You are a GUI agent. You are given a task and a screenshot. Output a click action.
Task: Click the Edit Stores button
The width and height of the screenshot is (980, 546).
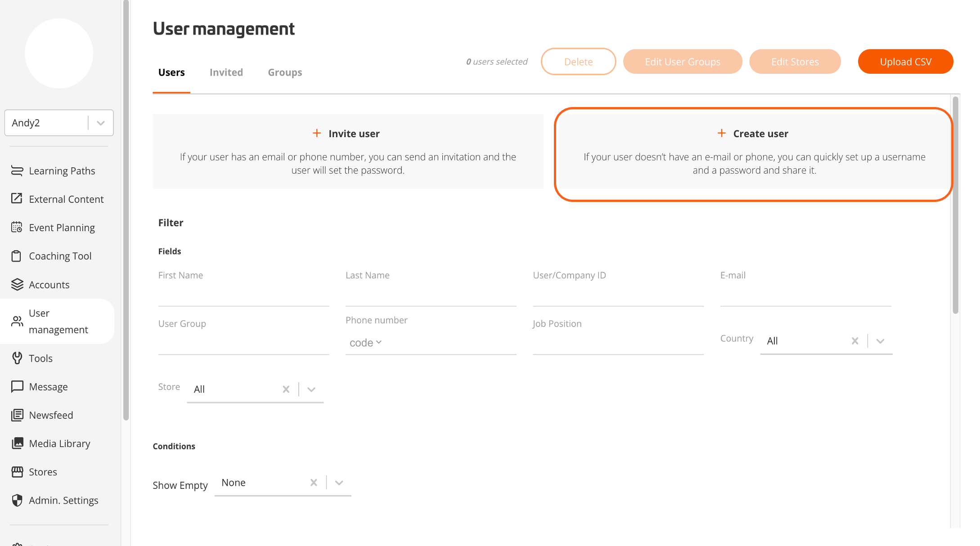[795, 62]
